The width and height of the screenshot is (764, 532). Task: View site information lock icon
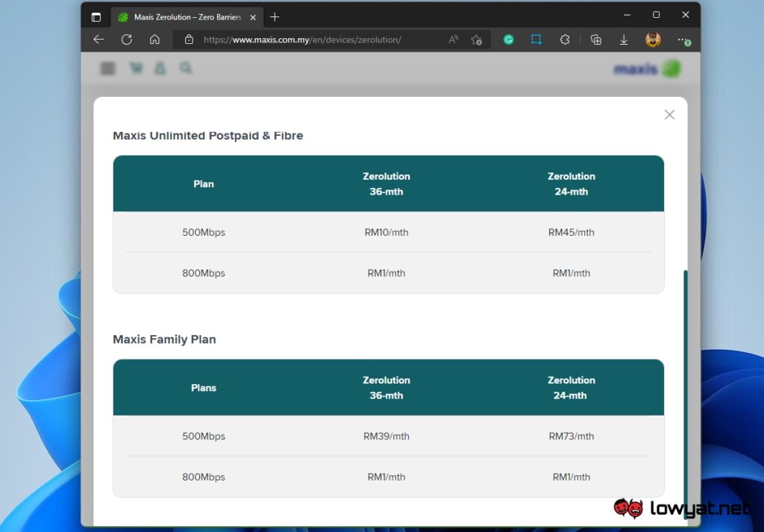coord(189,40)
